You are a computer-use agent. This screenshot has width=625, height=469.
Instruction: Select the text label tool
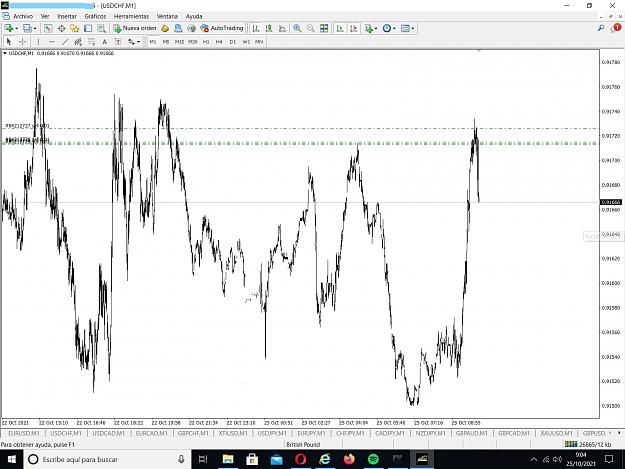coord(118,41)
